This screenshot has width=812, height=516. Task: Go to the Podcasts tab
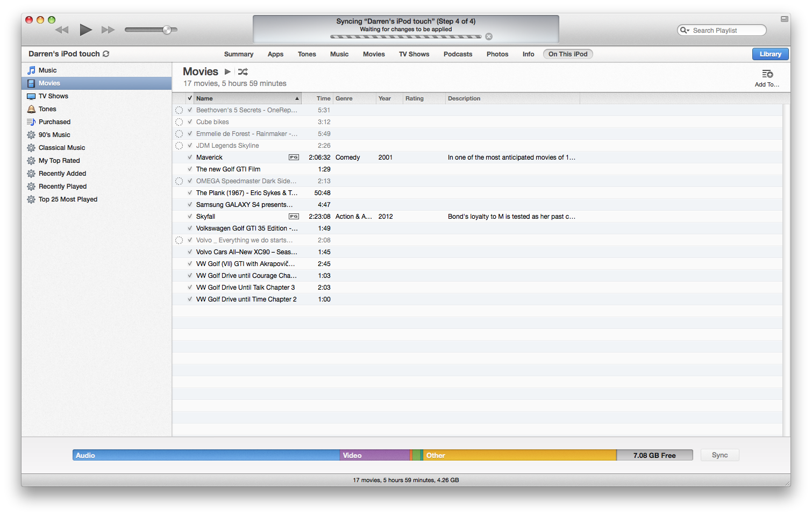(x=458, y=54)
